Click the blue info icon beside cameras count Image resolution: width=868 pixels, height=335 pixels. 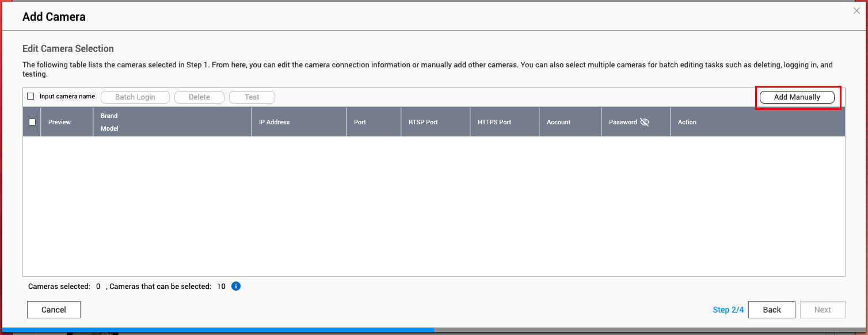pyautogui.click(x=235, y=286)
